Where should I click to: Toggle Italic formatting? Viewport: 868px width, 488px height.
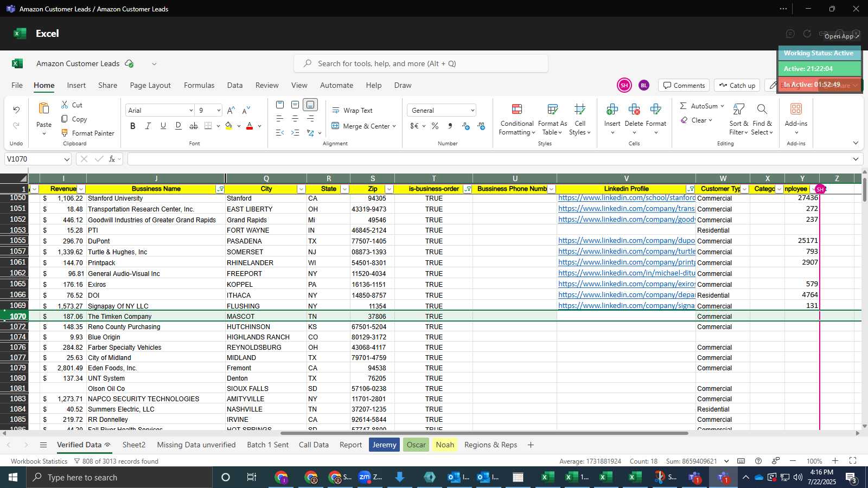coord(148,126)
